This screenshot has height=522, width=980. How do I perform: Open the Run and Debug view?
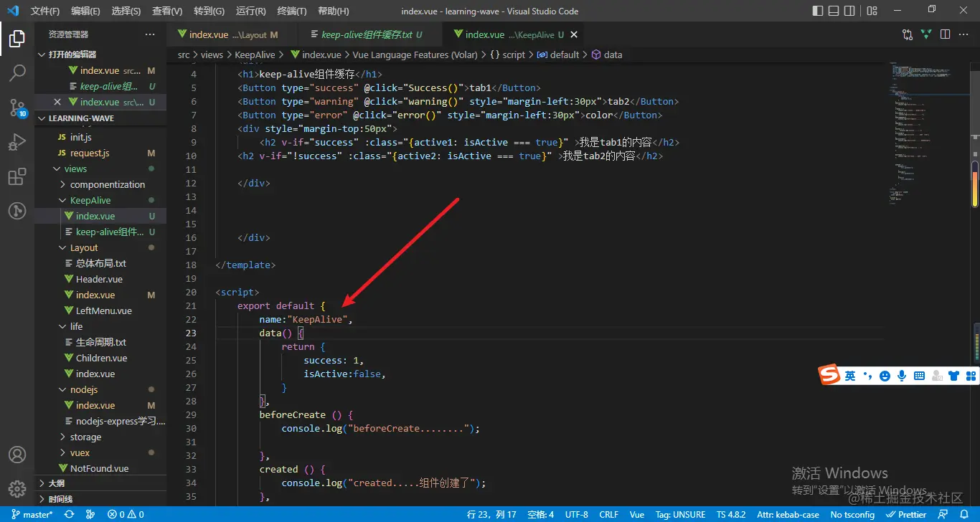[17, 142]
